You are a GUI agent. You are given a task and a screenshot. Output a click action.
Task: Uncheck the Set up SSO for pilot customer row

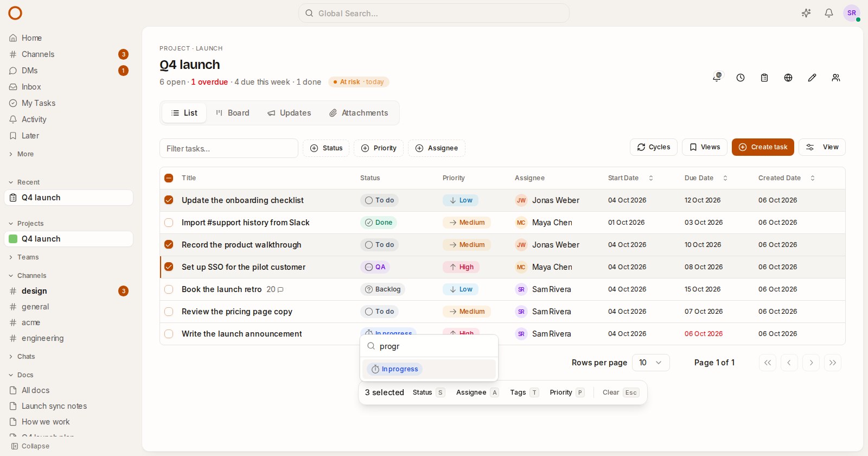pyautogui.click(x=169, y=267)
